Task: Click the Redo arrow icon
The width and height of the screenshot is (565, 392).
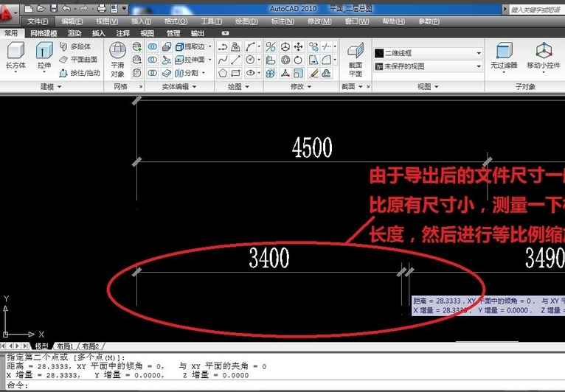Action: 83,8
